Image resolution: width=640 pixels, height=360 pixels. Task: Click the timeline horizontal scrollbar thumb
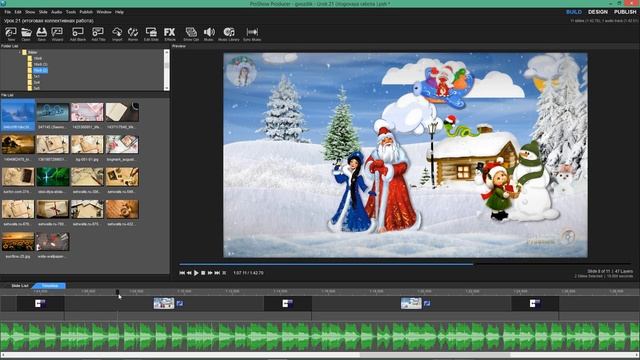click(435, 356)
